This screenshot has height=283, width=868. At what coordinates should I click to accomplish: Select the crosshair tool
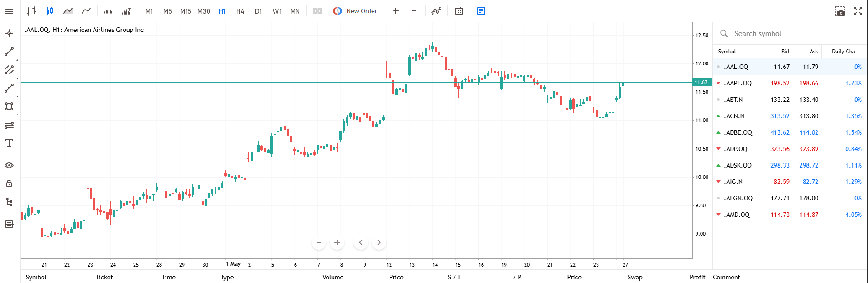pos(9,33)
